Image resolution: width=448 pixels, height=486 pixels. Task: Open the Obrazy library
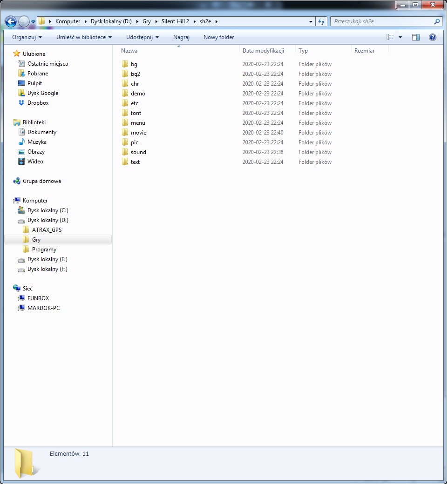pos(36,152)
